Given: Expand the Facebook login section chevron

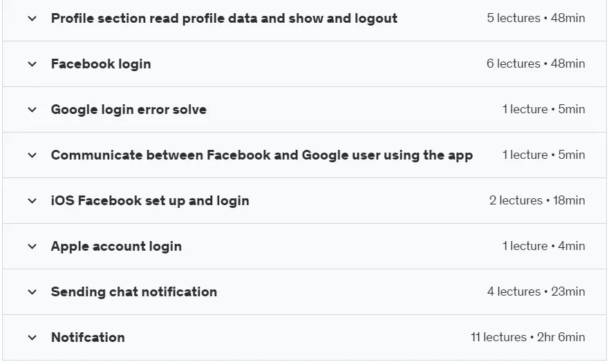Looking at the screenshot, I should [32, 64].
